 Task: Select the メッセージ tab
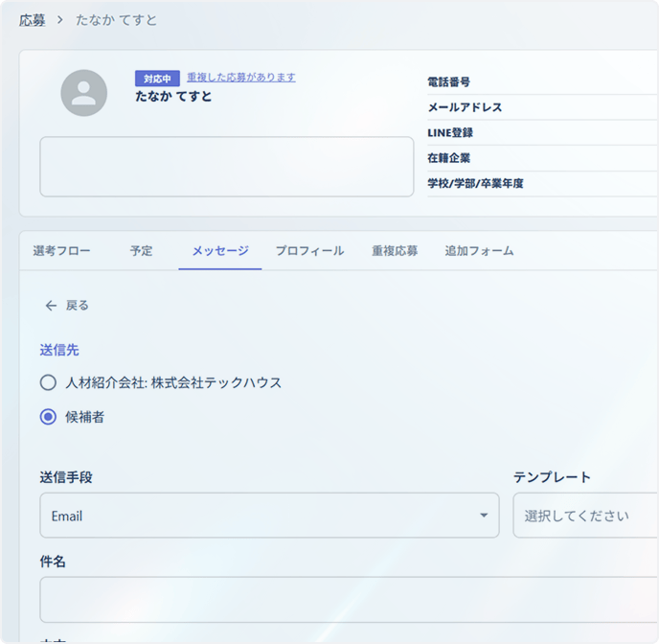click(x=219, y=251)
